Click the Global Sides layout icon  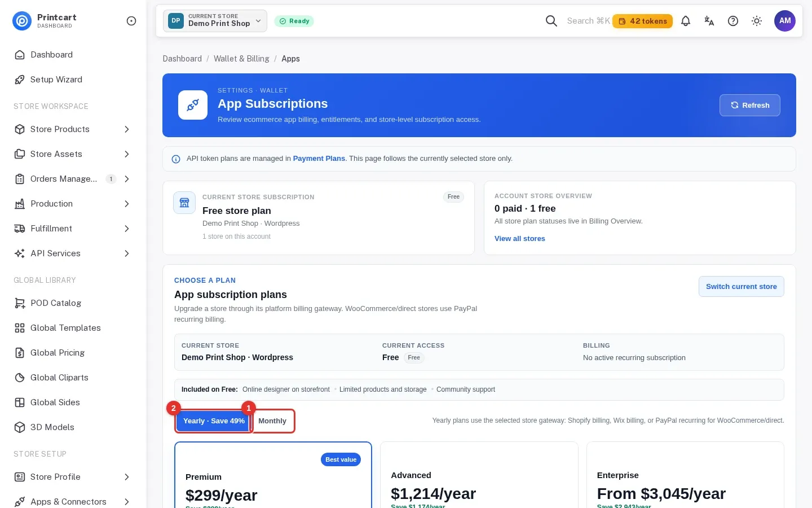point(20,402)
